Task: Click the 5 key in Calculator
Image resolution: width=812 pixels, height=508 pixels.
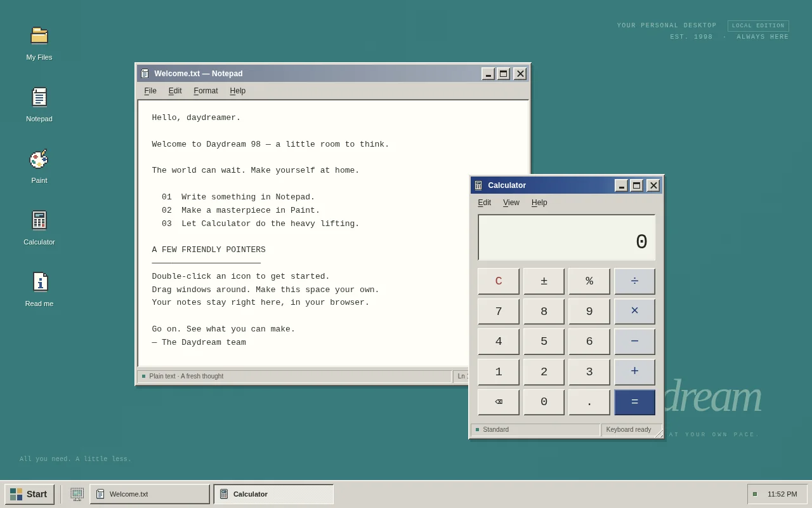Action: pos(544,342)
